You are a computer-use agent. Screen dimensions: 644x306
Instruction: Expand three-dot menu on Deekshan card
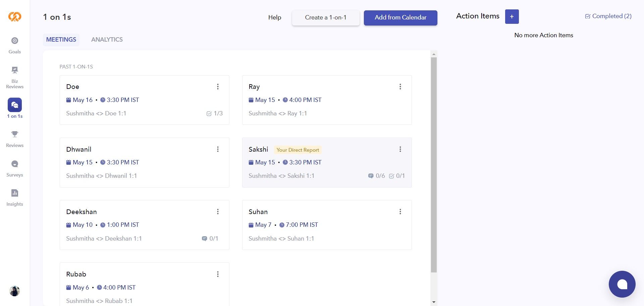[218, 212]
